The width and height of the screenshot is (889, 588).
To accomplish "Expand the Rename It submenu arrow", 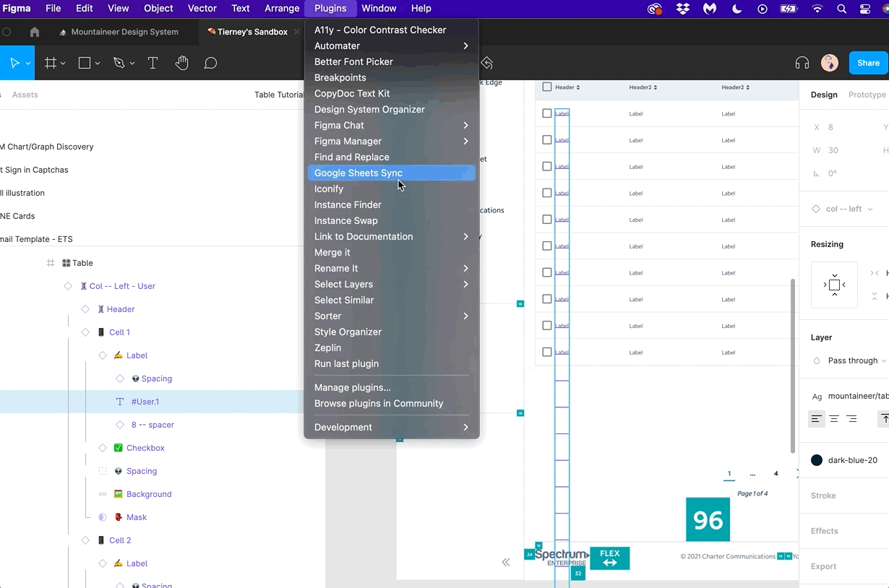I will [465, 268].
